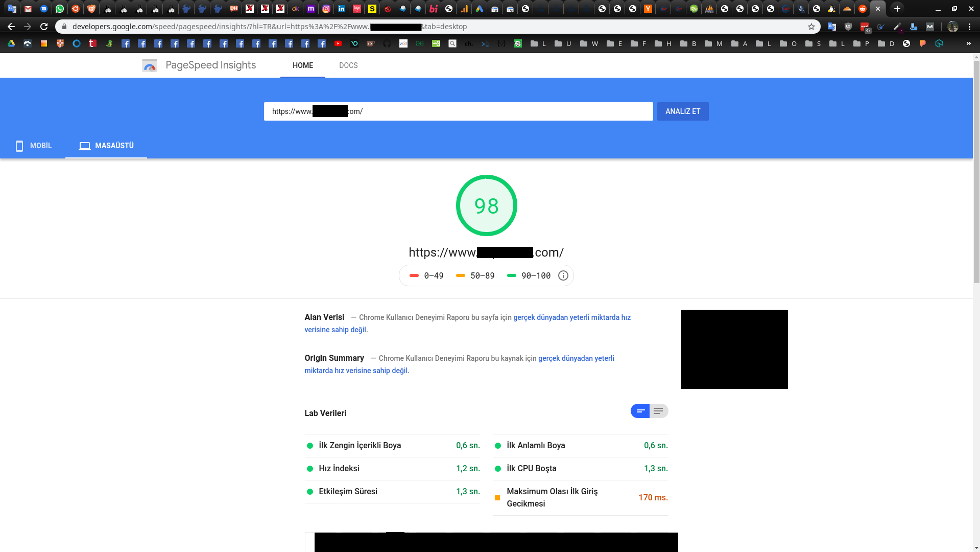The width and height of the screenshot is (980, 552).
Task: View site security lock information
Action: 64,27
